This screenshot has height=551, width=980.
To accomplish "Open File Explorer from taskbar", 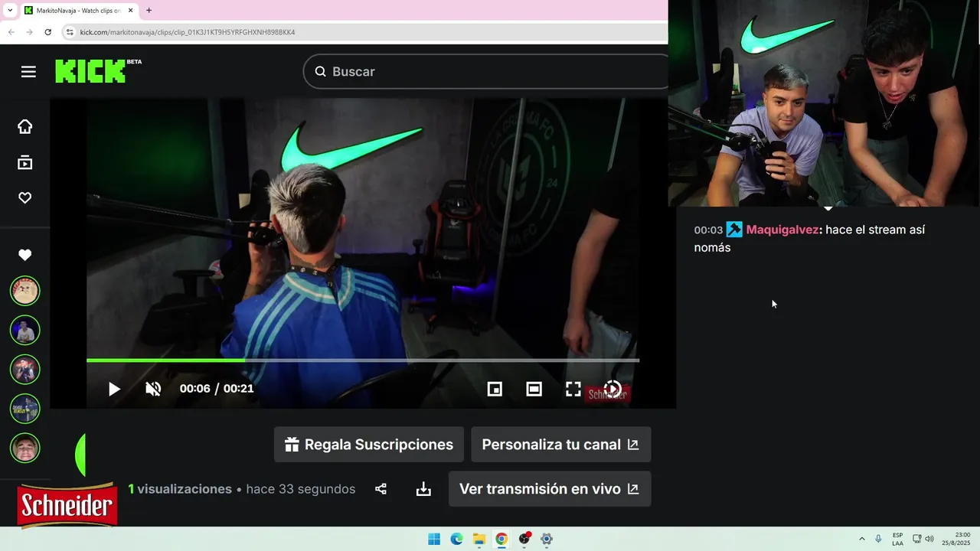I will (x=479, y=539).
